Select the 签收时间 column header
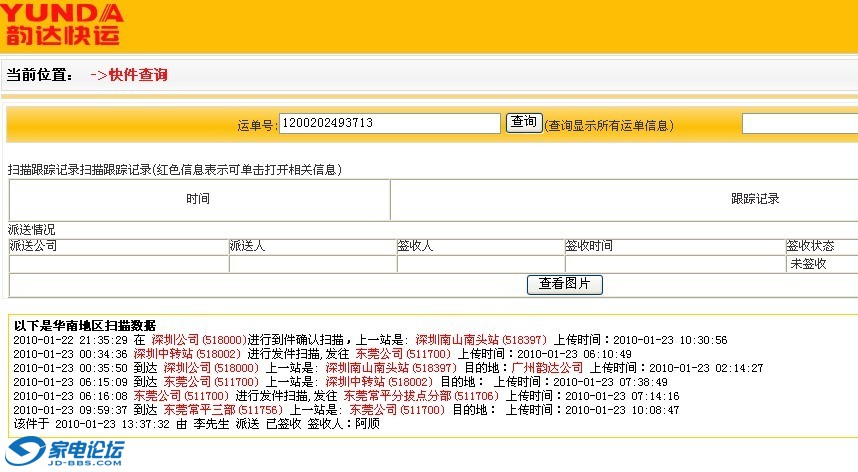858x472 pixels. tap(589, 246)
